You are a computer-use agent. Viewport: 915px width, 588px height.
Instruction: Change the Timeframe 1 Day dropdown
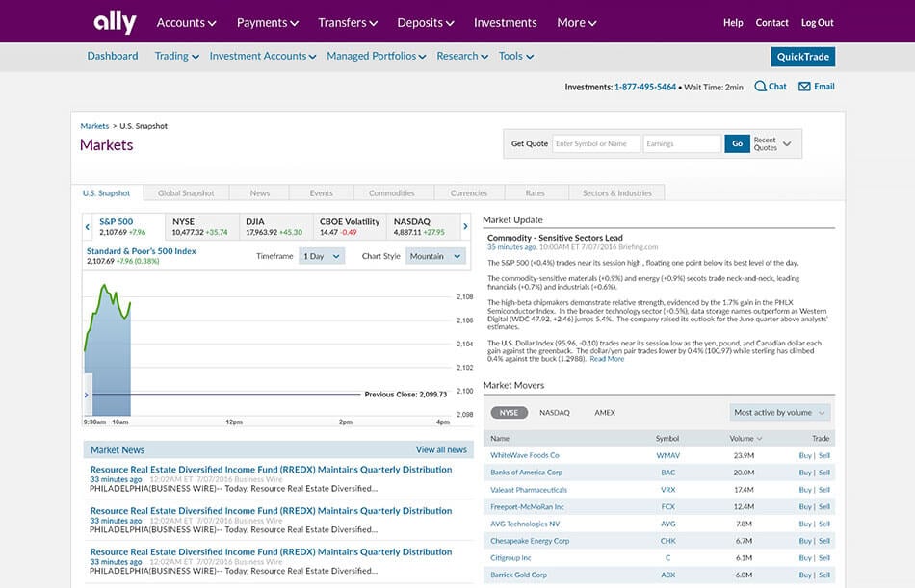tap(322, 256)
